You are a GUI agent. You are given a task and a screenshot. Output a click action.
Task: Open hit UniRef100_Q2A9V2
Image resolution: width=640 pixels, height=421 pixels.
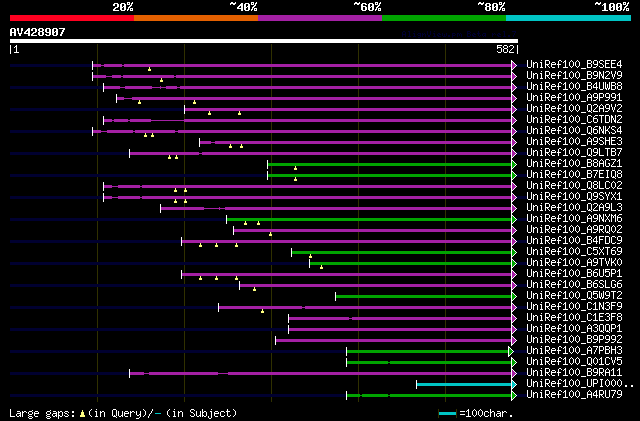point(574,109)
